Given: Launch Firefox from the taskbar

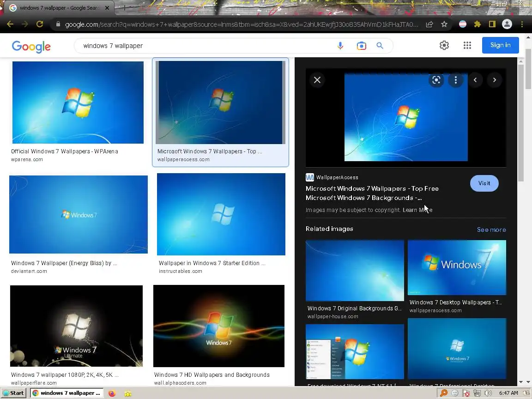Looking at the screenshot, I should click(x=112, y=393).
